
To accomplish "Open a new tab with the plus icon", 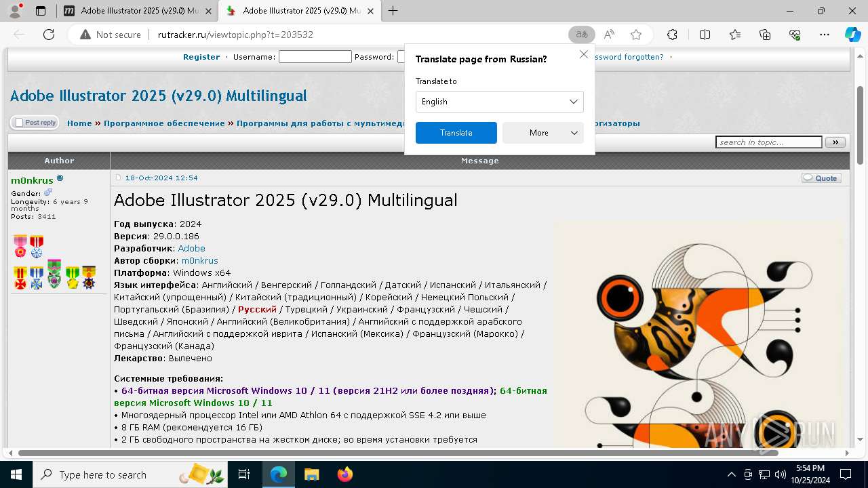I will point(393,11).
